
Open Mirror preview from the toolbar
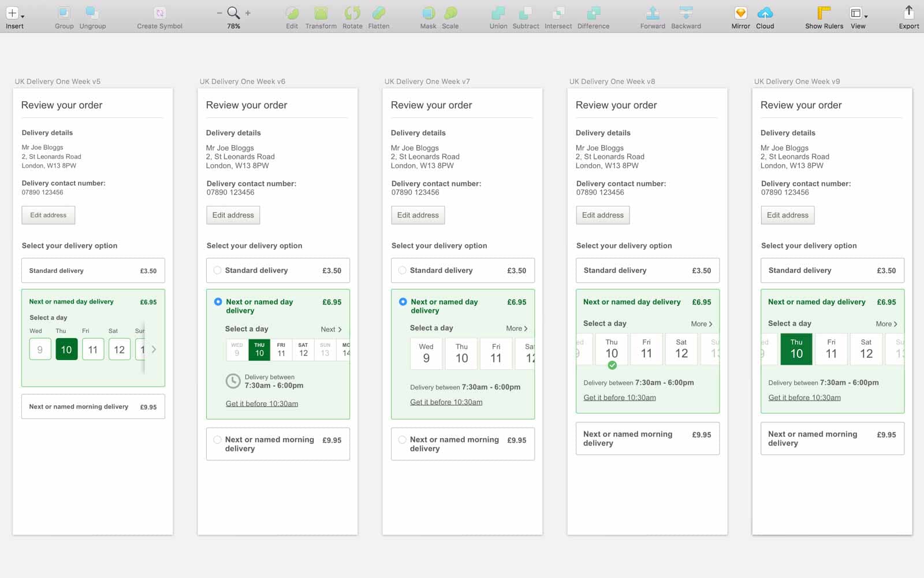(740, 13)
